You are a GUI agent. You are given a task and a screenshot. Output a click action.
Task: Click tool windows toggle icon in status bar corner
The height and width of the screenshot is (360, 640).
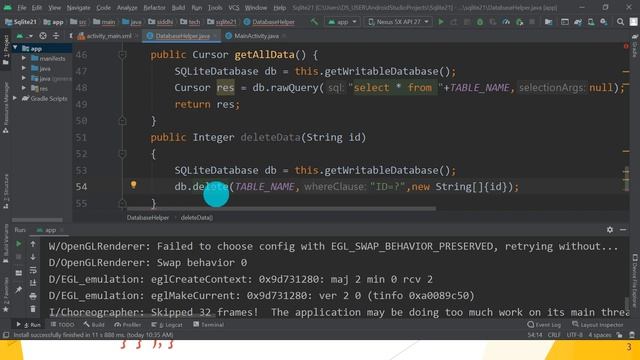pos(6,335)
